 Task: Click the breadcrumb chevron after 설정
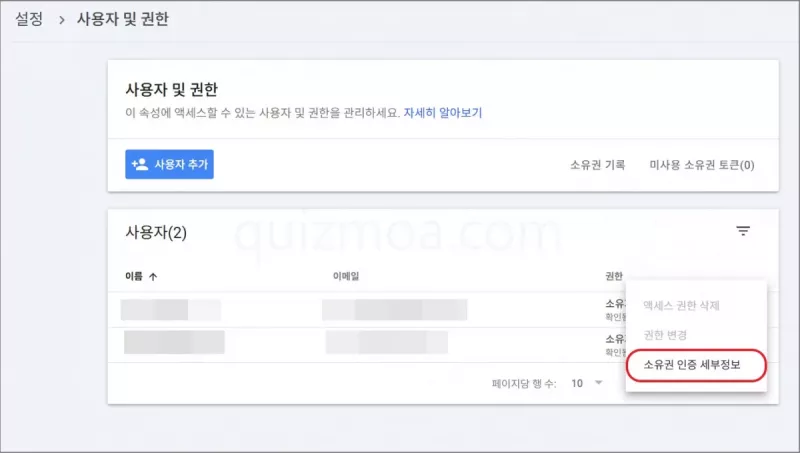[62, 20]
